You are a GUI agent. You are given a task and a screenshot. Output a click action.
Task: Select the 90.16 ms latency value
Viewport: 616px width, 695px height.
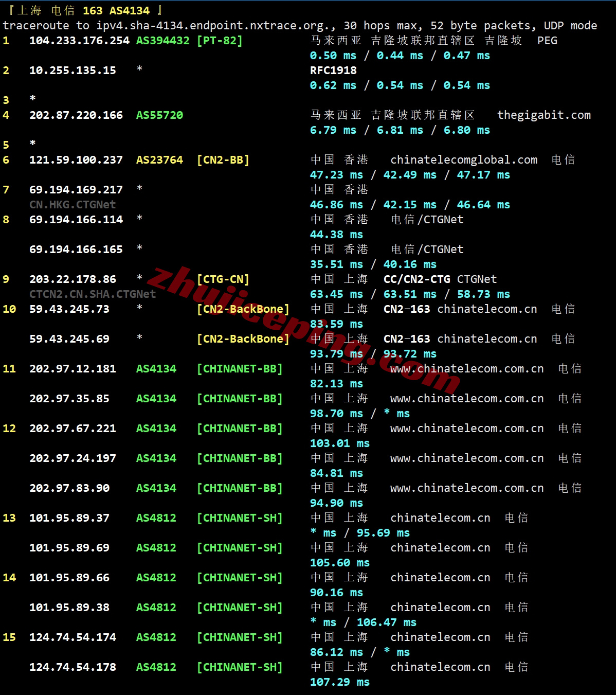point(336,593)
